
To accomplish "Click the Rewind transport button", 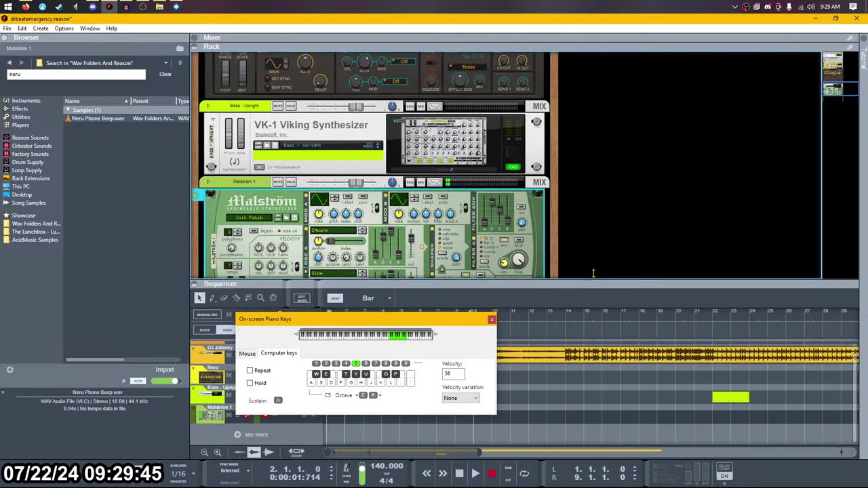I will tap(427, 474).
